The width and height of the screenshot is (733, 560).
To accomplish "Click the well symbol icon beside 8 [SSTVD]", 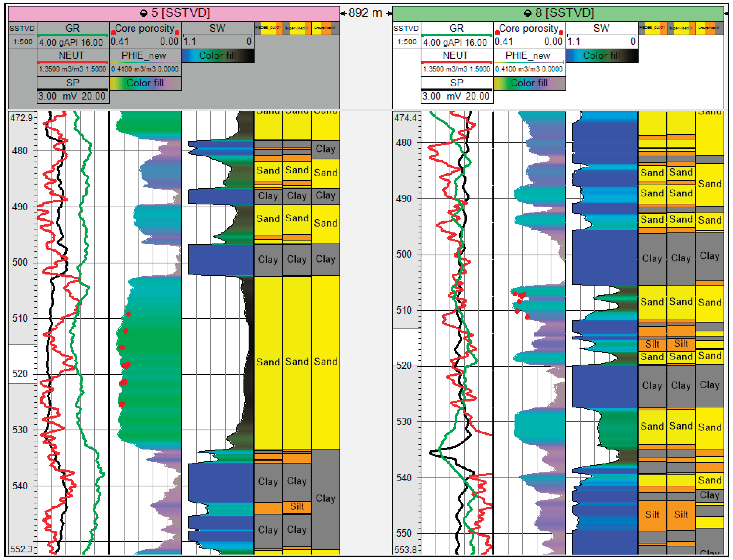I will pyautogui.click(x=528, y=13).
